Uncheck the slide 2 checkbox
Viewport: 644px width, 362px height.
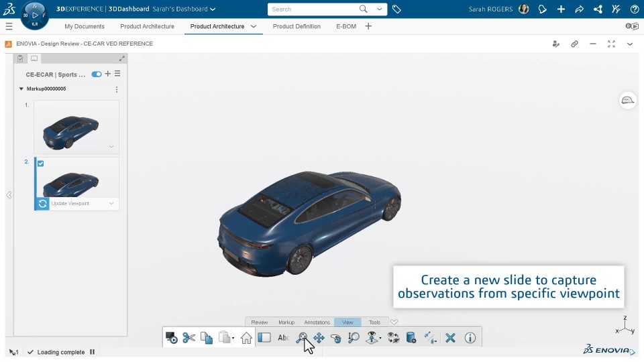pyautogui.click(x=41, y=164)
